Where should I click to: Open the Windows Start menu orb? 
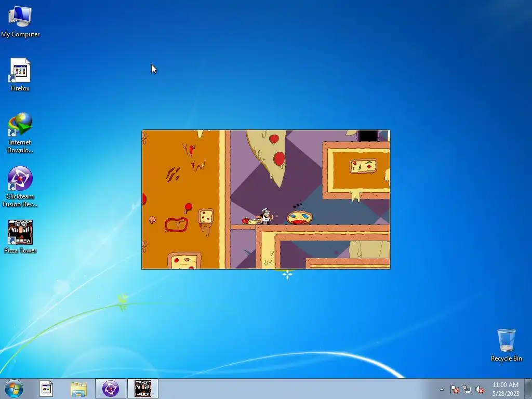(x=14, y=389)
